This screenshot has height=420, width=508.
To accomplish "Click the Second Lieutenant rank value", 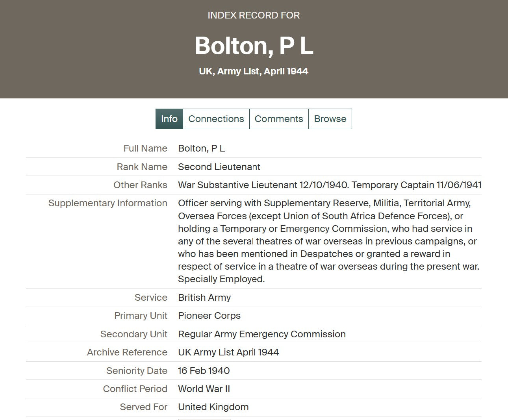I will 219,167.
